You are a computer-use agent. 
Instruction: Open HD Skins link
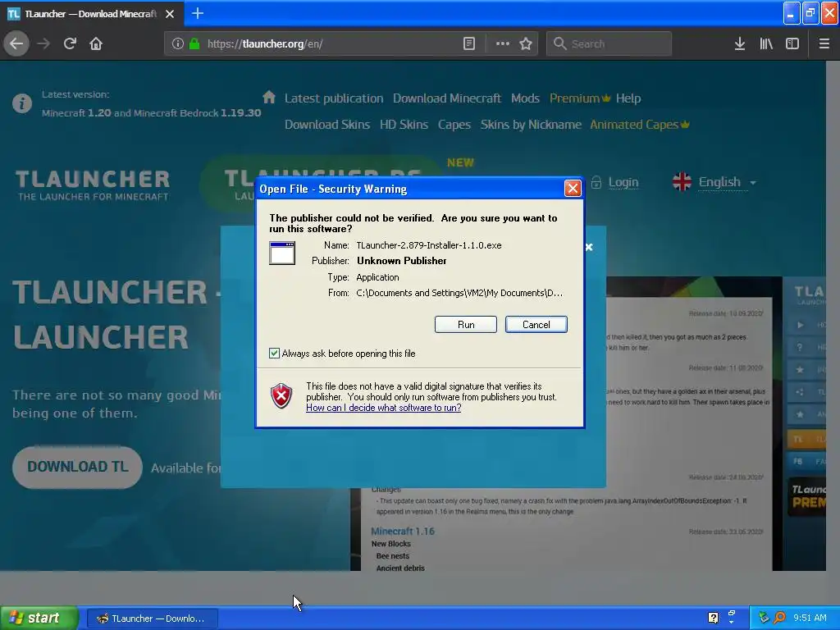point(404,125)
